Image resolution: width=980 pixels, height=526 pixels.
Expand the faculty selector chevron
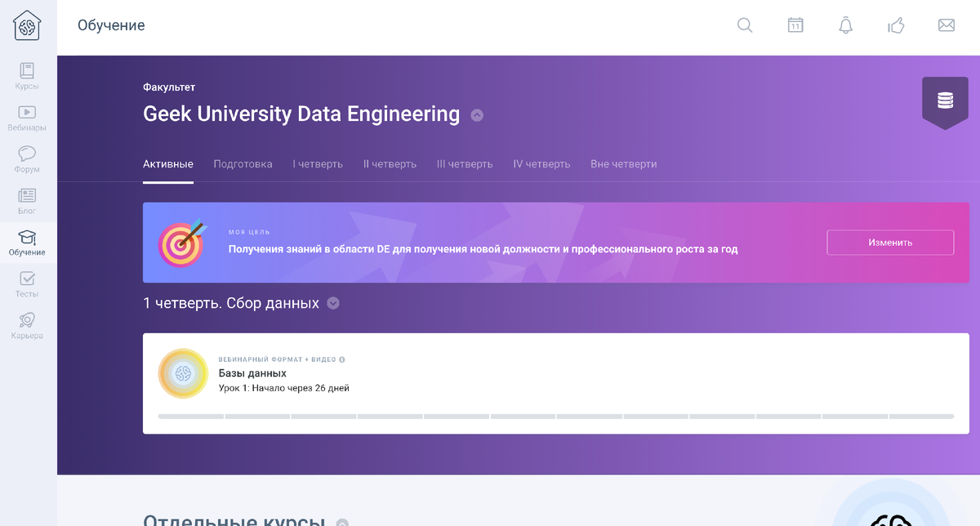[x=477, y=115]
